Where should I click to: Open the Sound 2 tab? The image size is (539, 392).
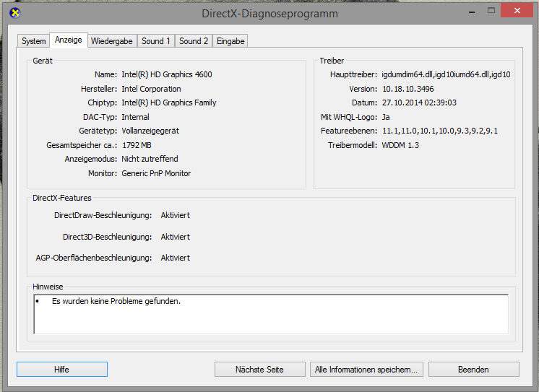194,41
